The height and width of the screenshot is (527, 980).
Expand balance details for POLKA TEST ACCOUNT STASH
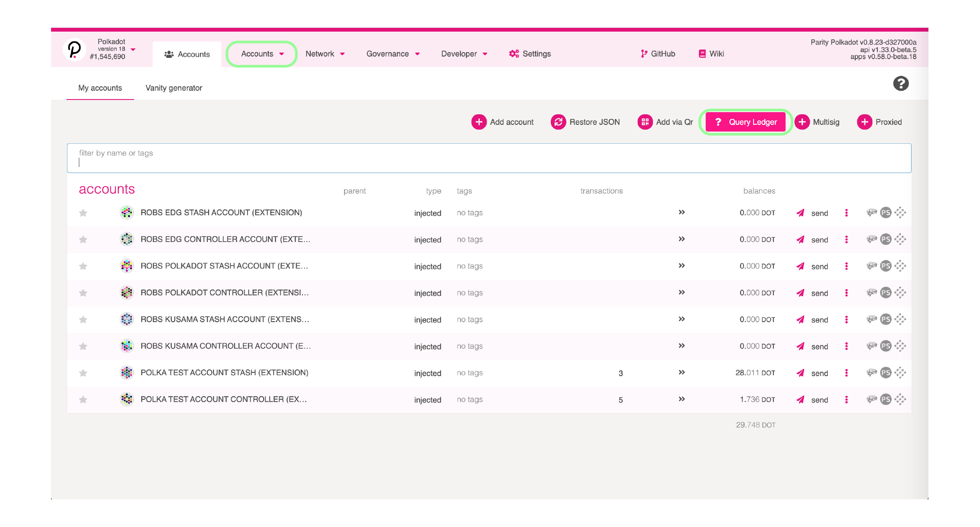[x=681, y=372]
